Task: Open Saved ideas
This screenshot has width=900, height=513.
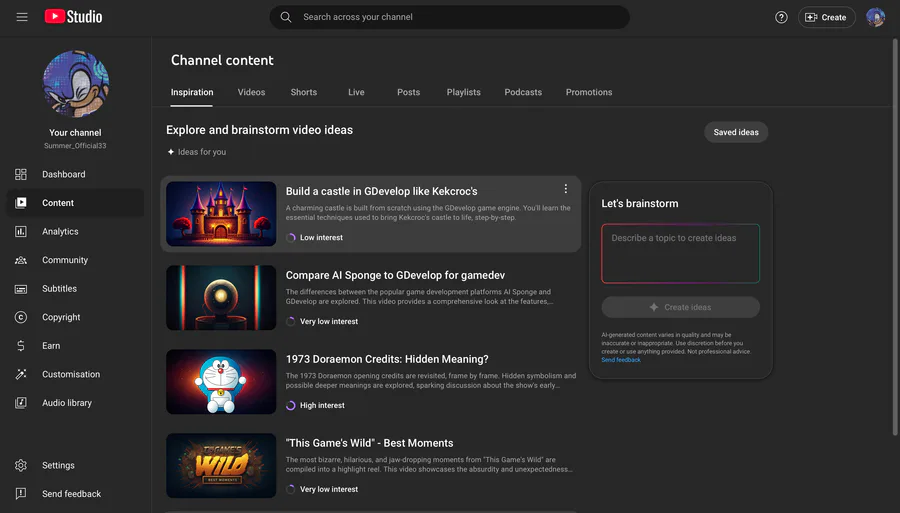Action: (x=736, y=132)
